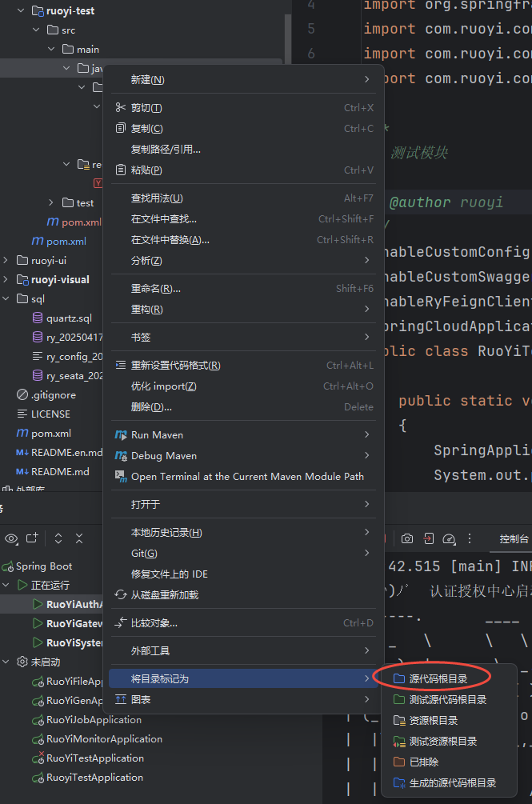The height and width of the screenshot is (804, 532).
Task: Choose 复制 in the context menu
Action: pyautogui.click(x=146, y=129)
